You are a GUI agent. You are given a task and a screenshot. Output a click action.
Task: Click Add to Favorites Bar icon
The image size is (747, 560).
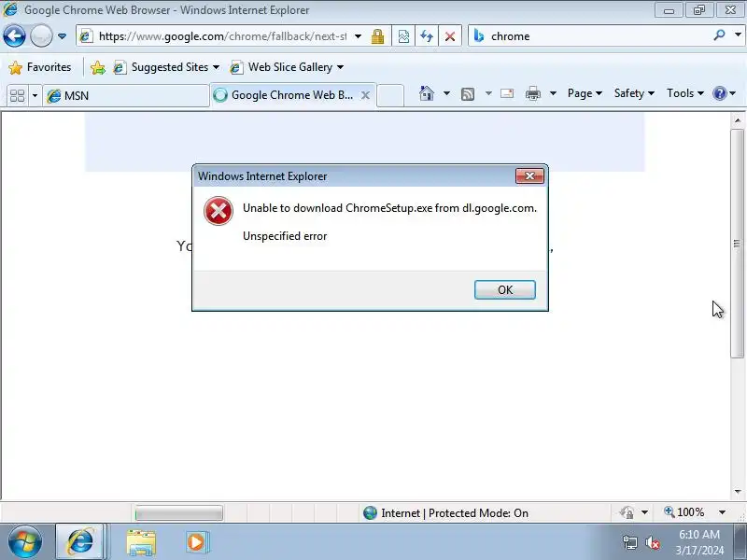[x=98, y=67]
